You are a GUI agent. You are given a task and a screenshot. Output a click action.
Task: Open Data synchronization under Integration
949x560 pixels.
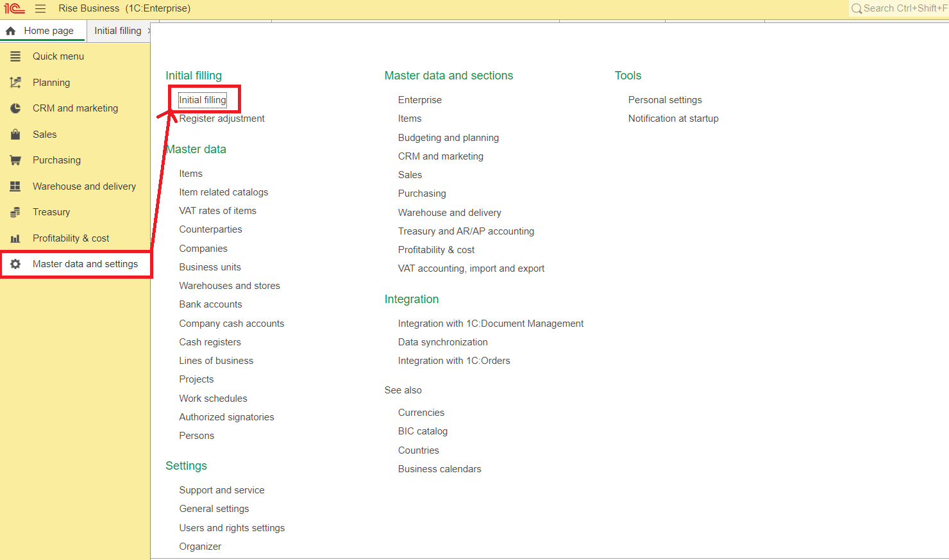click(443, 342)
